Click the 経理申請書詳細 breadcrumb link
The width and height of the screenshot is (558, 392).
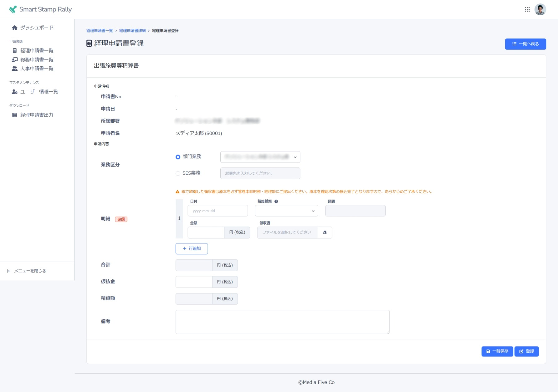pos(132,31)
